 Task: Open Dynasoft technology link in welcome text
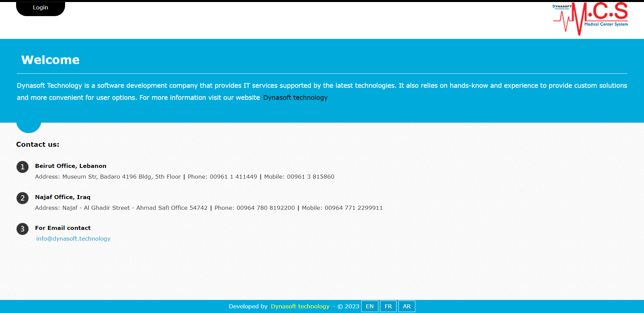point(295,98)
